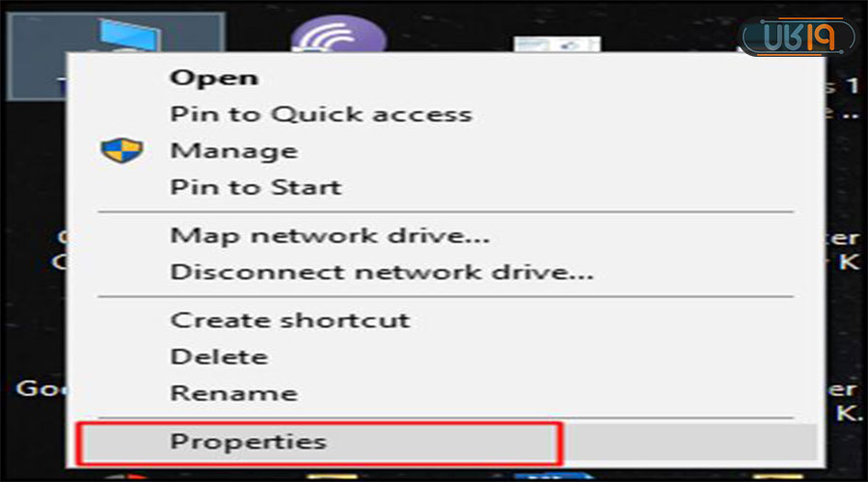The image size is (868, 482).
Task: Choose Disconnect network drive...
Action: point(381,272)
